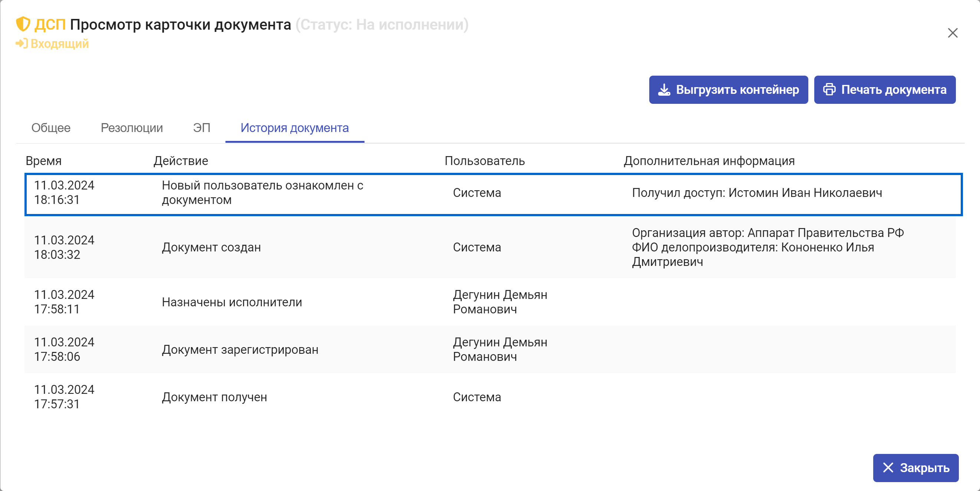
Task: Click the yellow shield ДСП icon
Action: point(23,24)
